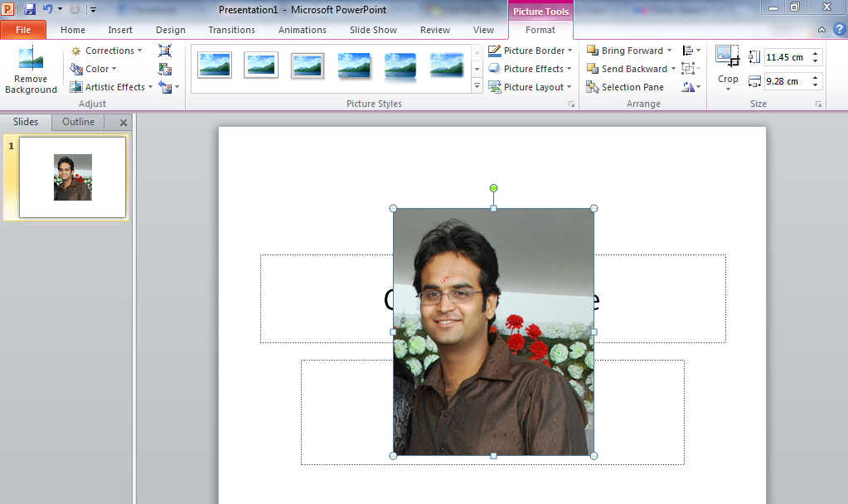Open the Bring Forward dropdown arrow
The width and height of the screenshot is (848, 504).
click(670, 51)
